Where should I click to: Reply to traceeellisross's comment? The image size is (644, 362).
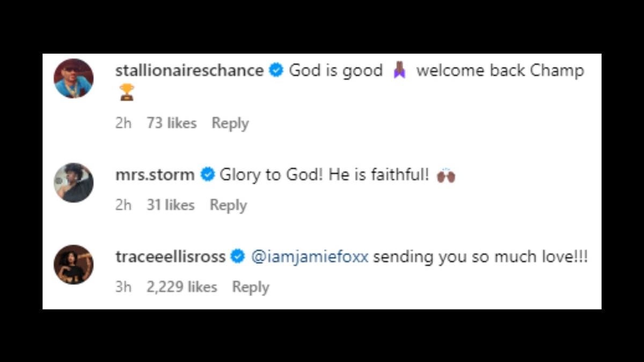[250, 287]
